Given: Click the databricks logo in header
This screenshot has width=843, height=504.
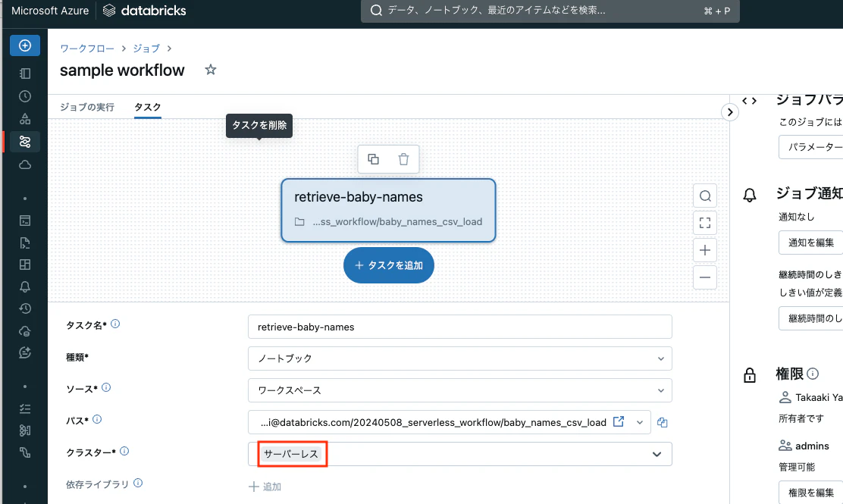Looking at the screenshot, I should pos(144,10).
